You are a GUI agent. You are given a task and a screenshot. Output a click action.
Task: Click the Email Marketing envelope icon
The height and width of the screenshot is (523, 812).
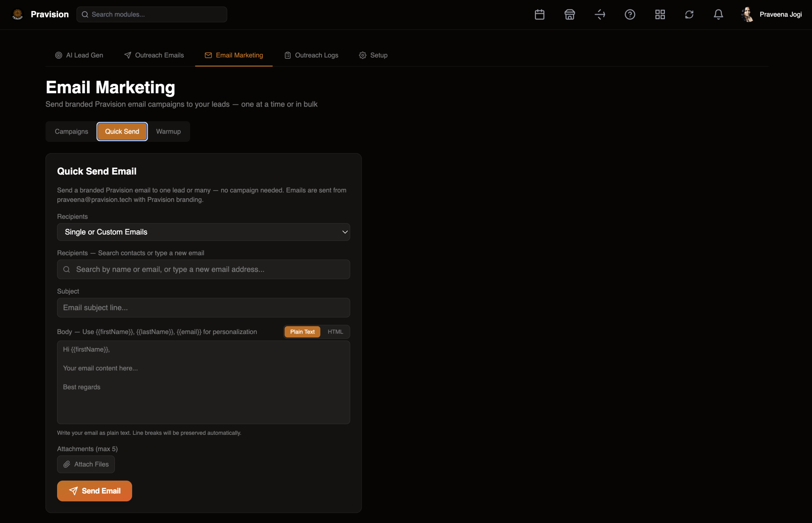[208, 55]
